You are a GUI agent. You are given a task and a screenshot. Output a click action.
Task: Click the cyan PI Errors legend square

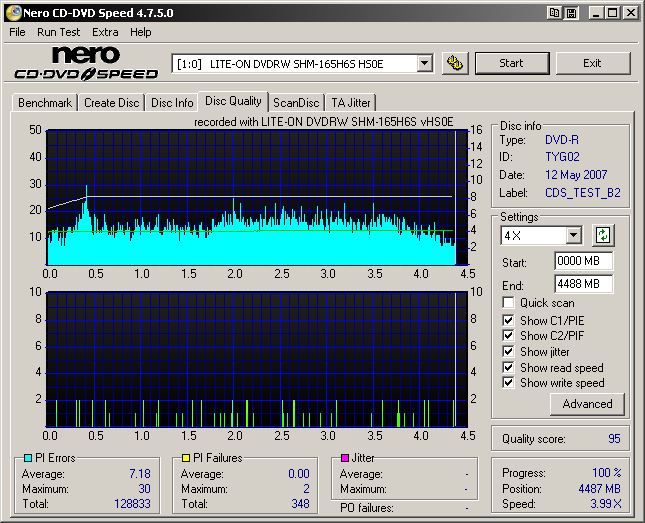(27, 458)
